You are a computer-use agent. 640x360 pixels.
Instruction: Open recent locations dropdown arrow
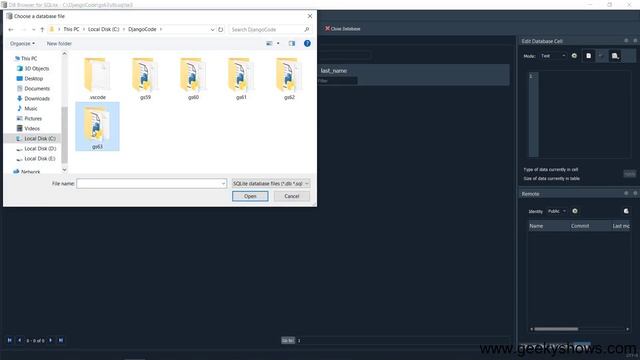[x=33, y=29]
